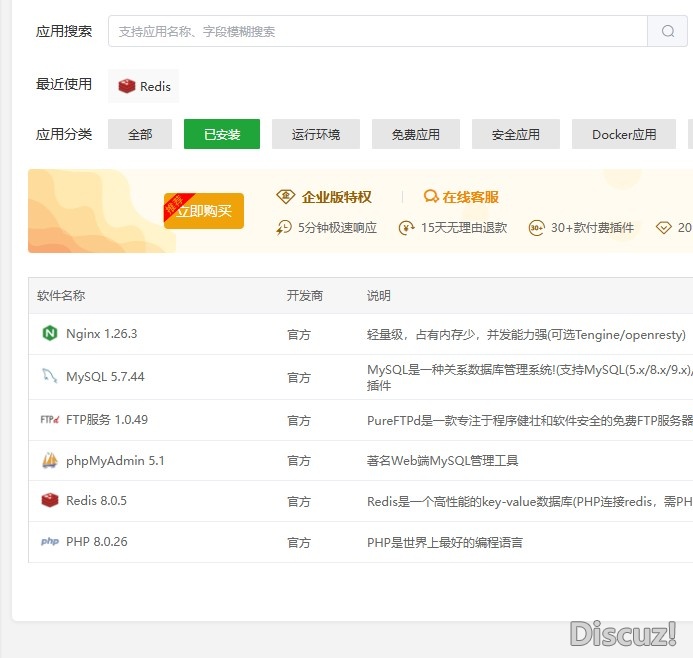Switch to 运行环境 category tab

pyautogui.click(x=316, y=134)
